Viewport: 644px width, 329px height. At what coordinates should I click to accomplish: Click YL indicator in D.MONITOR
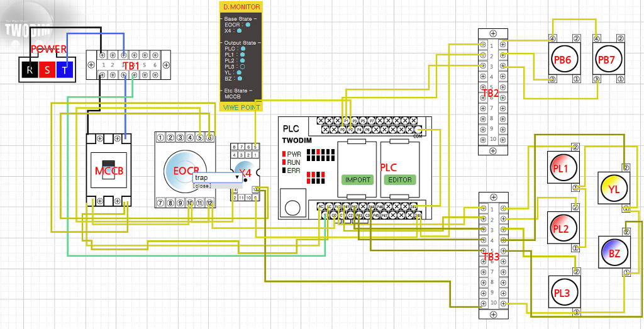coord(239,73)
